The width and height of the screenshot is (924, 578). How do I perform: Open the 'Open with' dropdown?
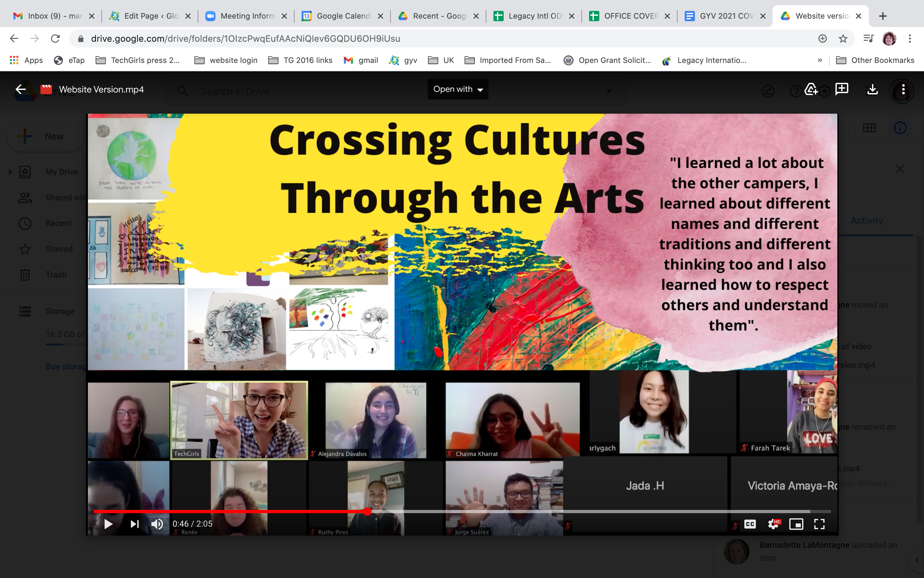[x=458, y=90]
